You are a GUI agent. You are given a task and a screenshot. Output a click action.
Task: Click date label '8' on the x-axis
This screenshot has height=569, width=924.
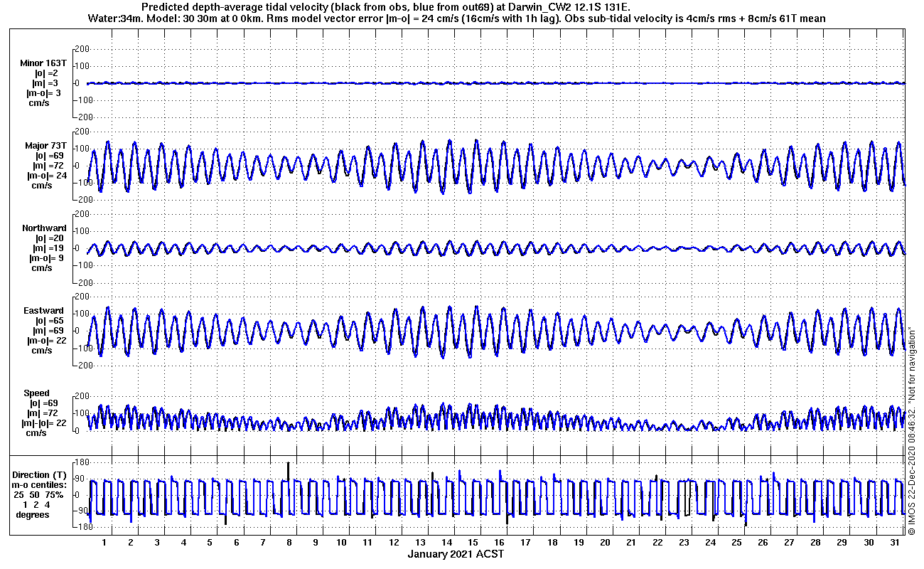coord(289,543)
